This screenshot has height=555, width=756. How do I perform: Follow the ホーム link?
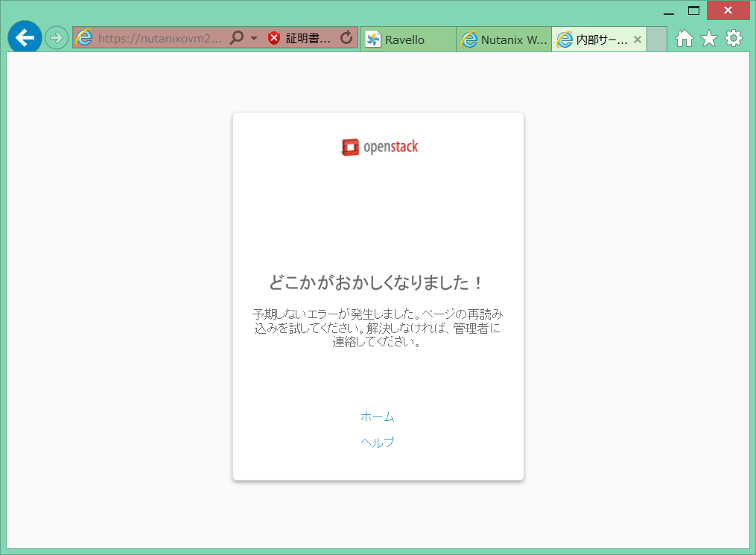click(378, 416)
